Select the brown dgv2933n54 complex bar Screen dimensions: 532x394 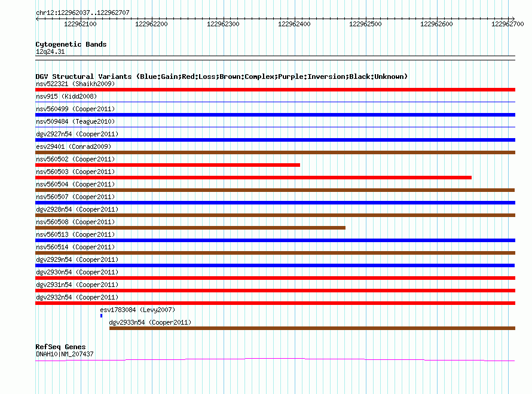[x=312, y=328]
